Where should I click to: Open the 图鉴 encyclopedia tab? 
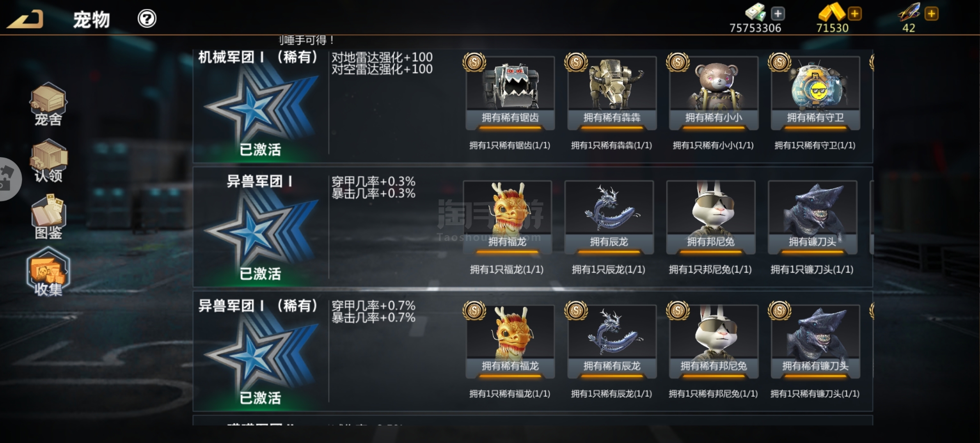48,217
